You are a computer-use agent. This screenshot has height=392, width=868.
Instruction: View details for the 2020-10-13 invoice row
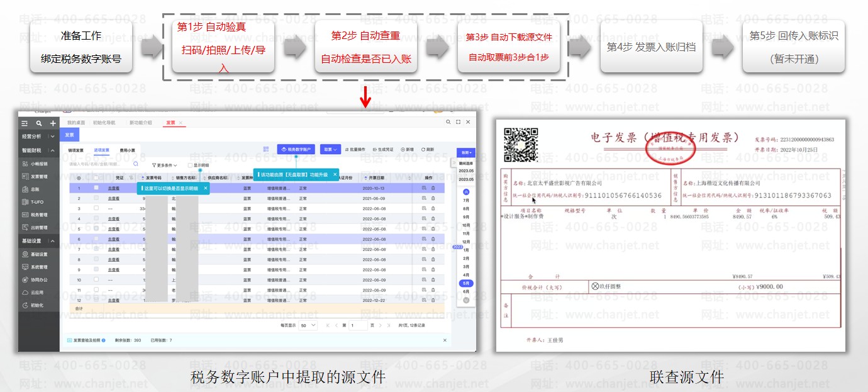(423, 188)
